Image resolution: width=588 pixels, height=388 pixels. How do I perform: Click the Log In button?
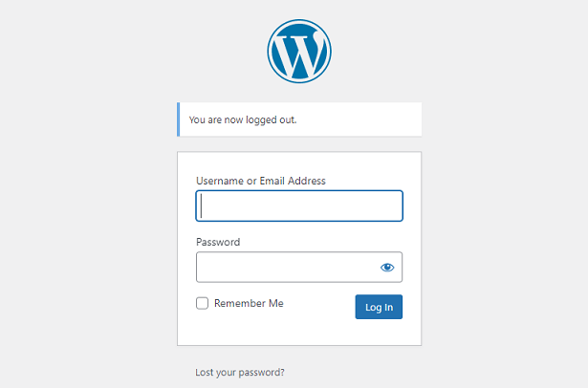(x=379, y=307)
